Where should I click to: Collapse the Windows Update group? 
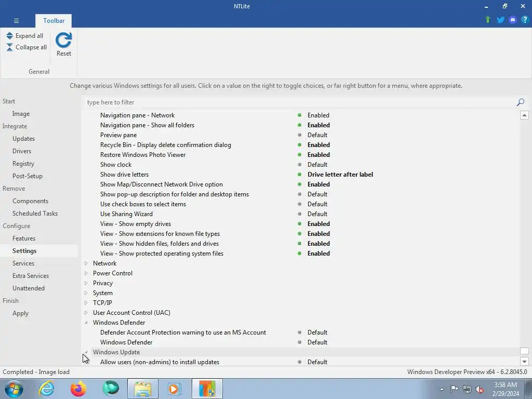[x=86, y=352]
